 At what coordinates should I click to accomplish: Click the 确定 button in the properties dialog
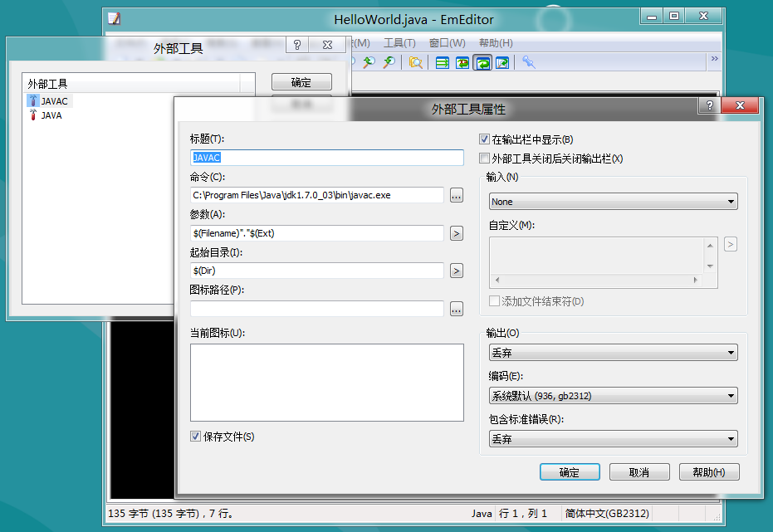[570, 471]
